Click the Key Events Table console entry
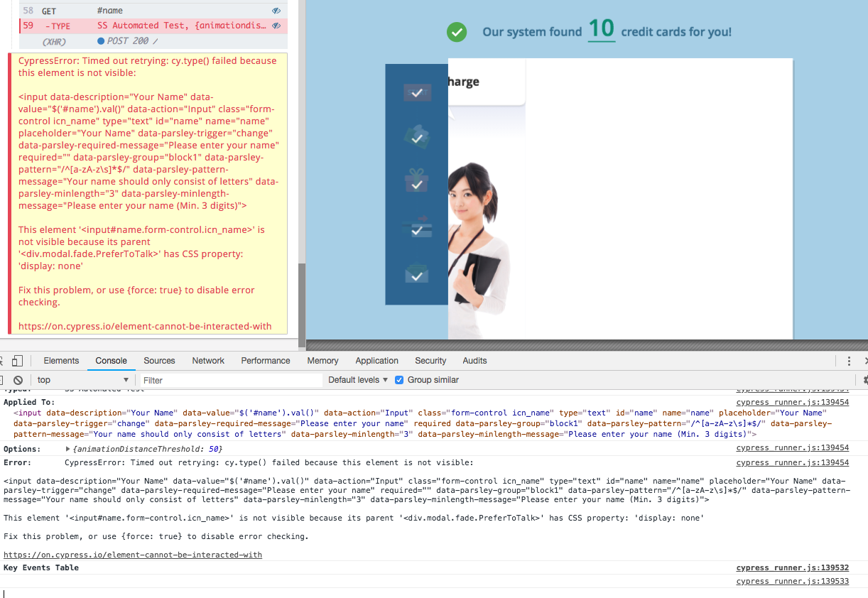Image resolution: width=868 pixels, height=598 pixels. click(x=41, y=568)
